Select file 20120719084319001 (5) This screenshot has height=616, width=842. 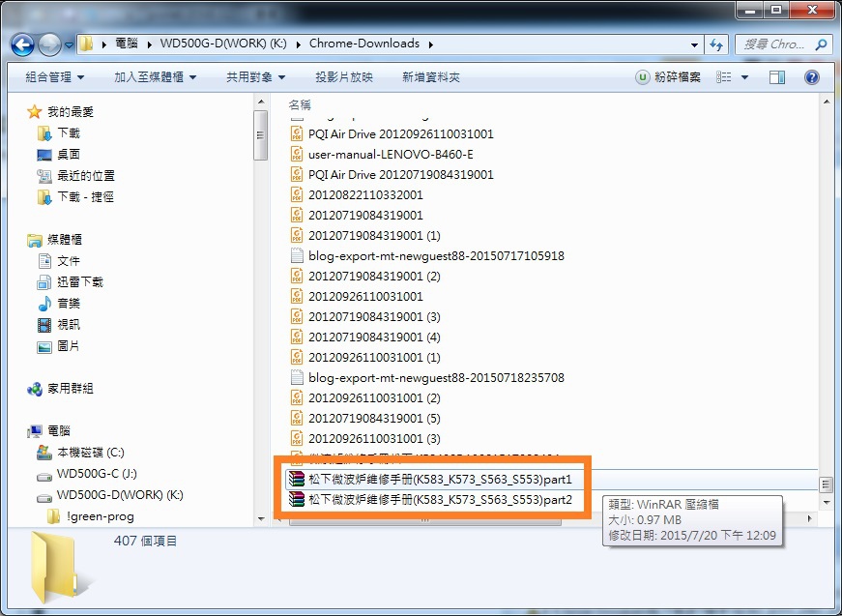coord(374,418)
